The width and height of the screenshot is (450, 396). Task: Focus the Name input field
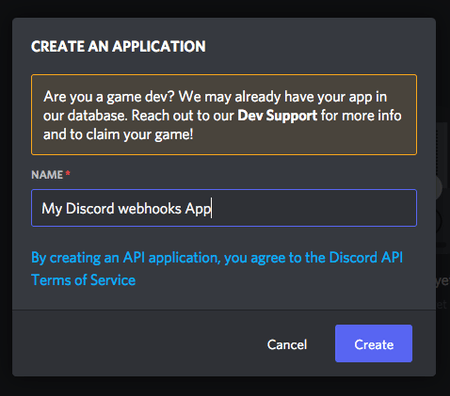click(224, 208)
